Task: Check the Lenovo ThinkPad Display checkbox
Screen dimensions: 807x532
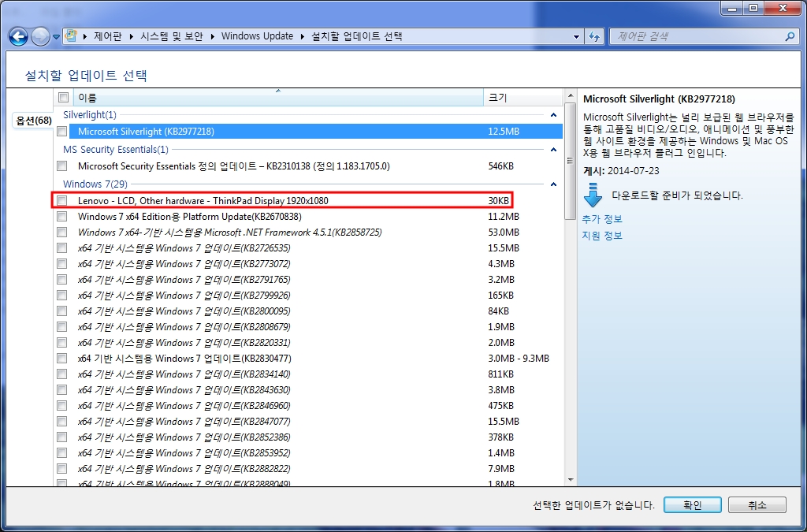Action: 62,201
